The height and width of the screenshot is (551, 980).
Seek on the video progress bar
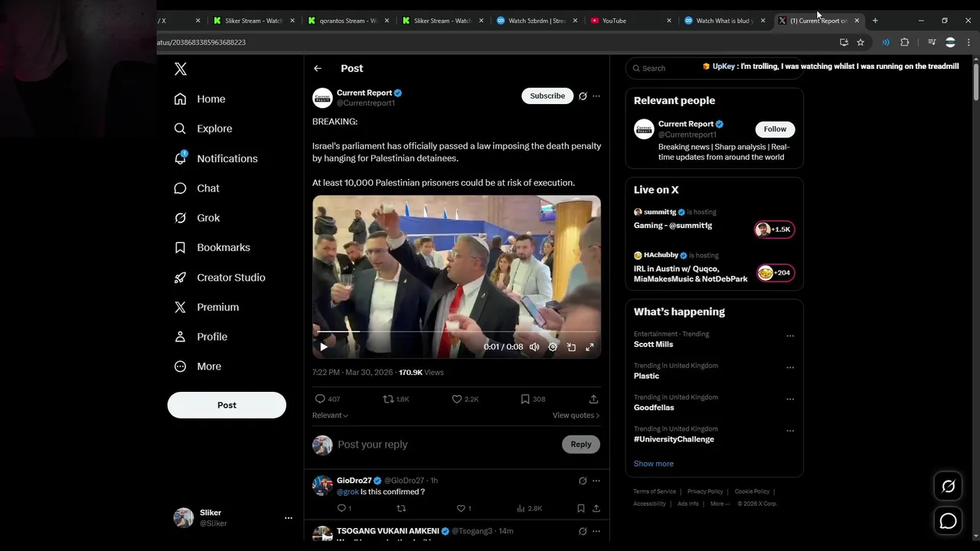tap(456, 331)
